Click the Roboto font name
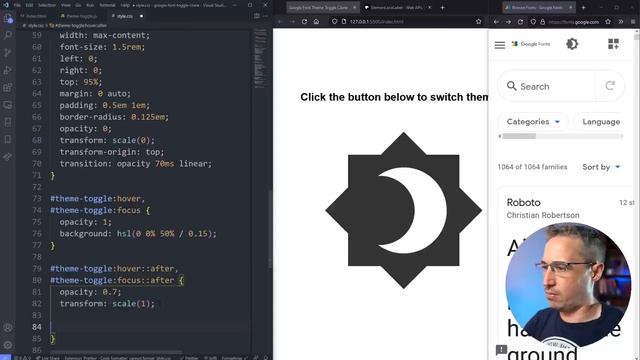 pos(523,202)
